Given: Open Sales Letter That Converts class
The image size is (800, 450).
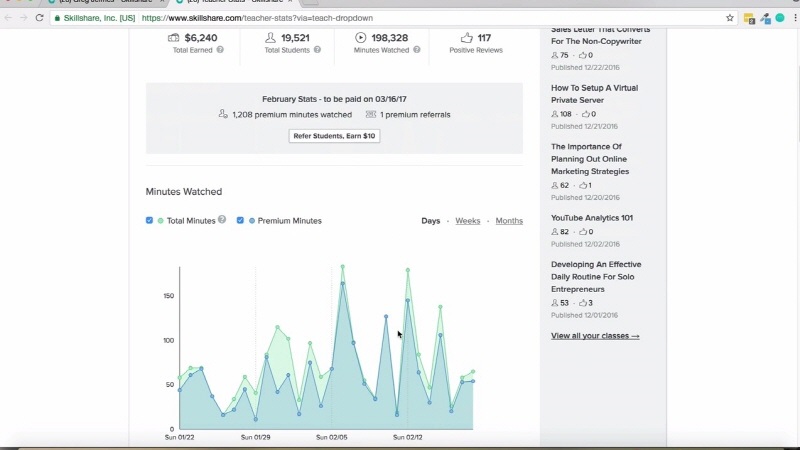Looking at the screenshot, I should click(x=601, y=36).
